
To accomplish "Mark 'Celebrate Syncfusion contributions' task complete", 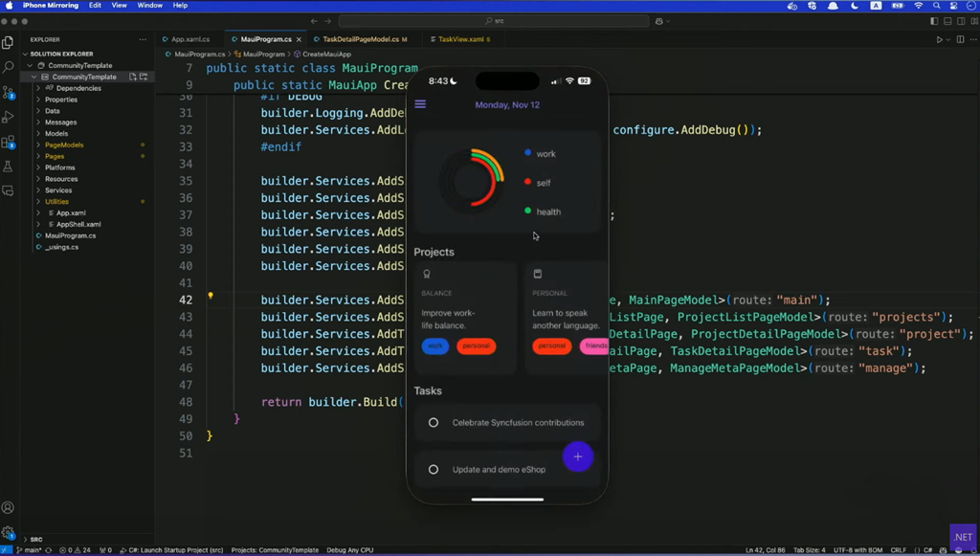I will coord(434,422).
